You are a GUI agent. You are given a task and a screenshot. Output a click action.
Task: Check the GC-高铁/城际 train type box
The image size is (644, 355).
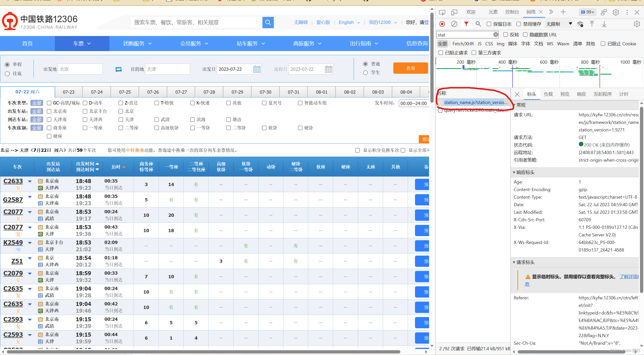[49, 103]
